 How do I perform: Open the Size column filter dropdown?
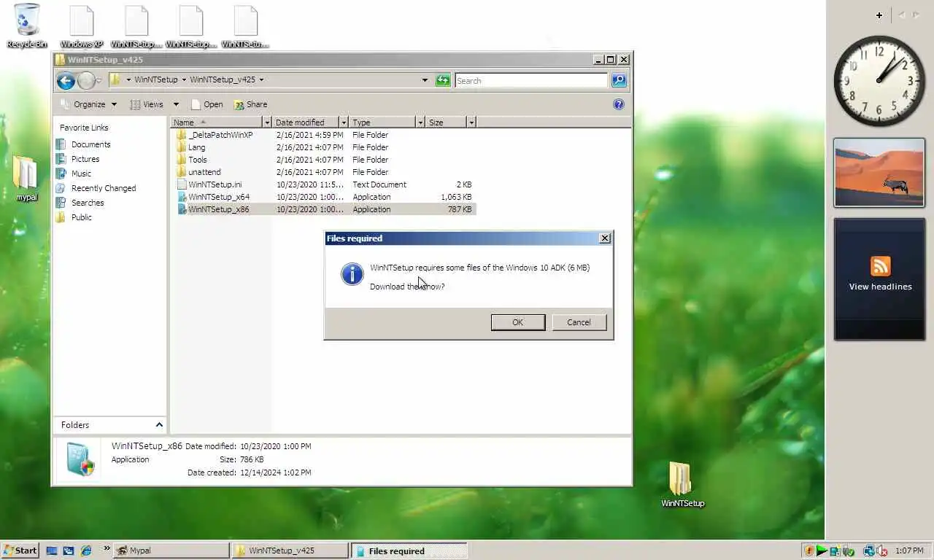(471, 122)
